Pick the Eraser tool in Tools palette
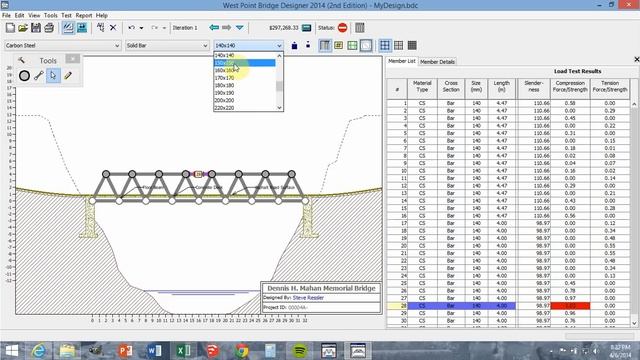 coord(68,76)
